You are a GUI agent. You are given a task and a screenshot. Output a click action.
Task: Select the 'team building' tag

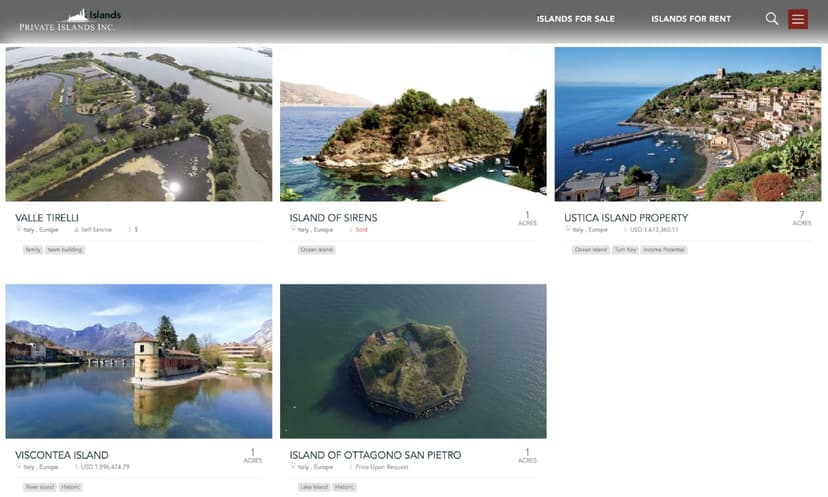click(x=65, y=250)
